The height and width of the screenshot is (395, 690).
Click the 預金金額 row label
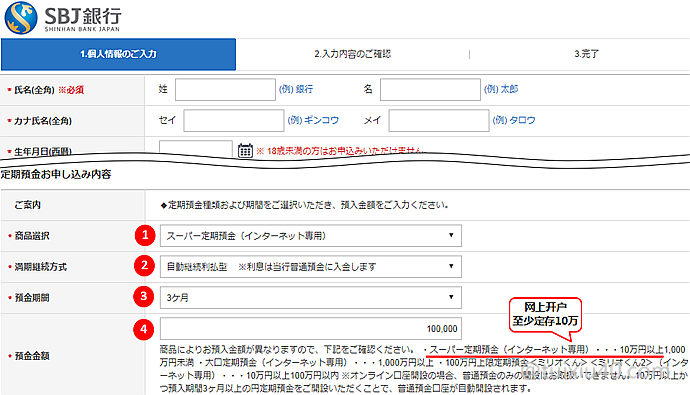32,356
